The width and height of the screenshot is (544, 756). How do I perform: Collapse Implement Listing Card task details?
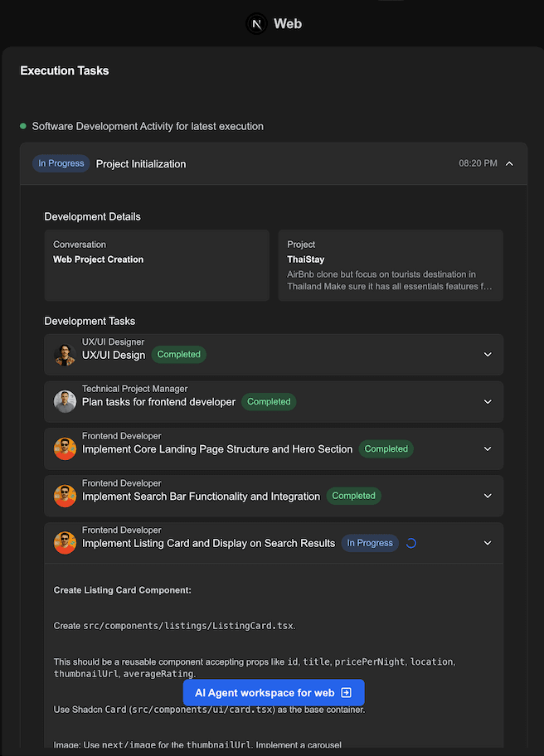coord(488,544)
